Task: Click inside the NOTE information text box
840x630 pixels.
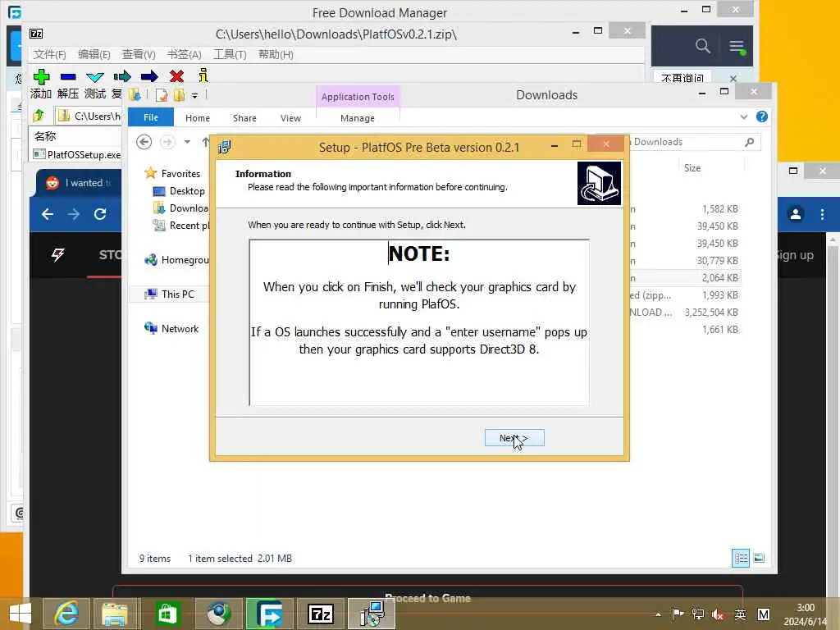Action: pyautogui.click(x=419, y=322)
